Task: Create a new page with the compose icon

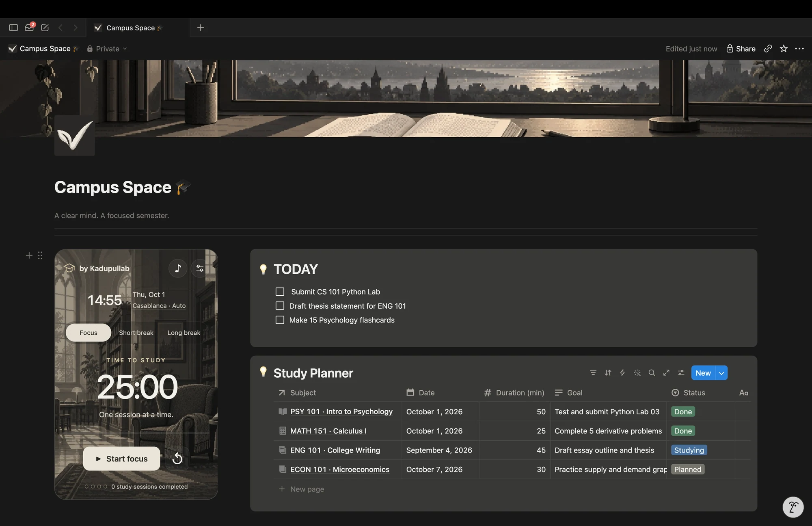Action: click(45, 28)
